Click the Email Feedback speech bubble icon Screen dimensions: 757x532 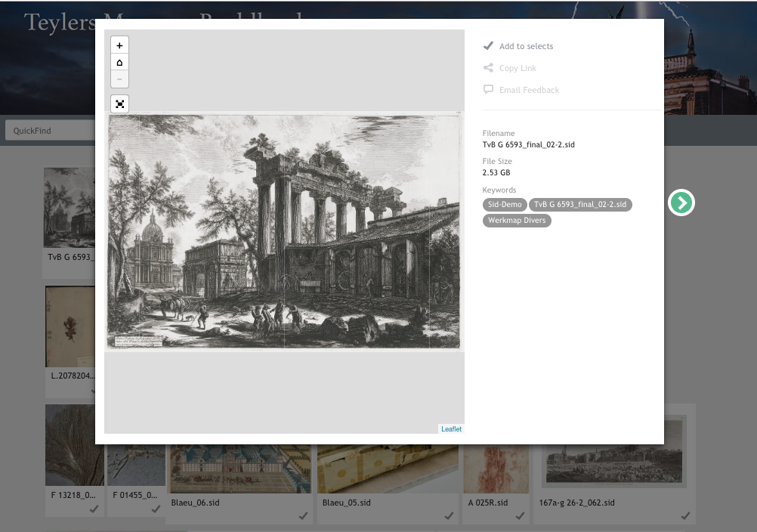488,90
